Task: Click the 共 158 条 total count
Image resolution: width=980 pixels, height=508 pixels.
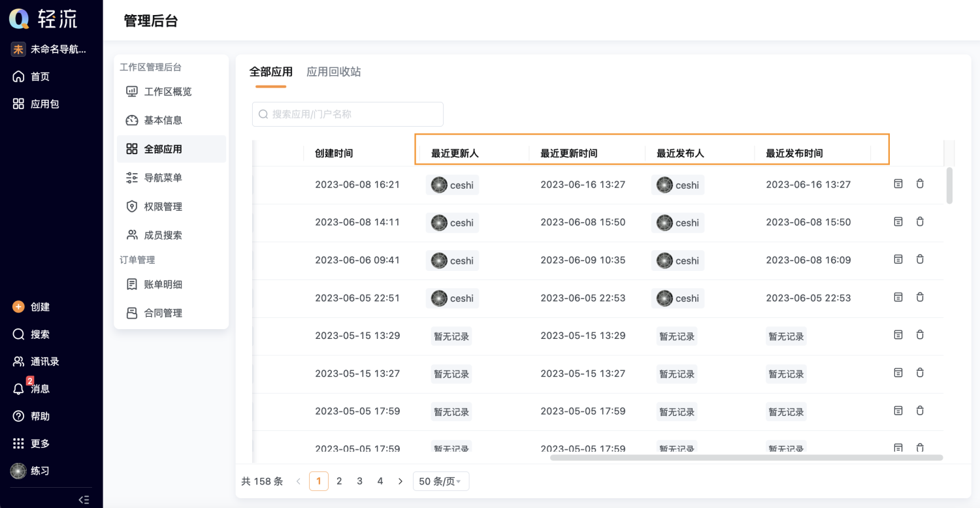Action: tap(262, 482)
